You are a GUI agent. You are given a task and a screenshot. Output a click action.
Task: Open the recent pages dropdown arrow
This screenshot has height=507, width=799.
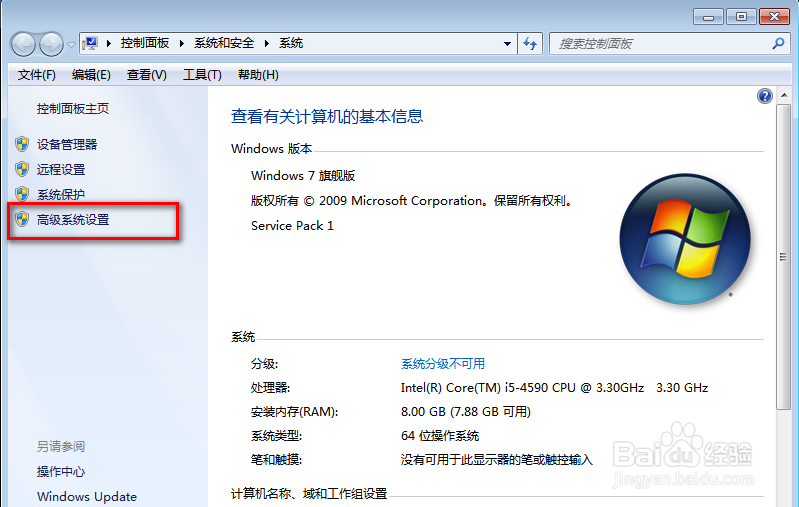point(71,44)
